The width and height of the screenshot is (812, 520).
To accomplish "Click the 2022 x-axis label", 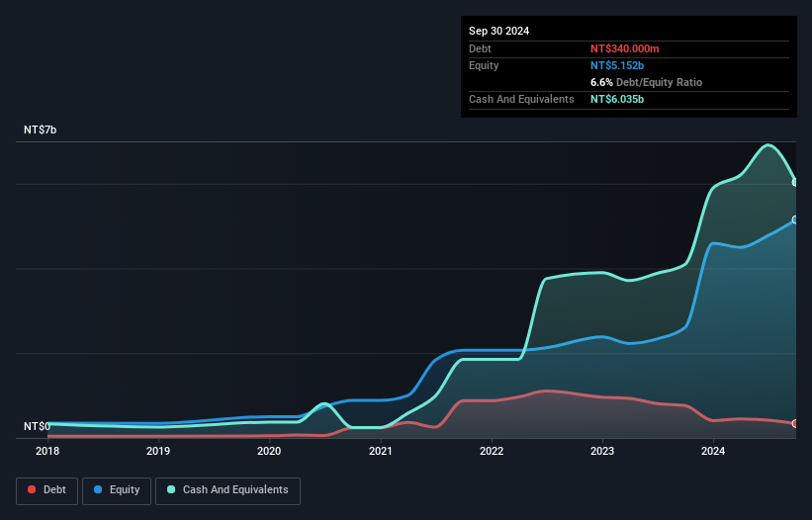I will (492, 451).
